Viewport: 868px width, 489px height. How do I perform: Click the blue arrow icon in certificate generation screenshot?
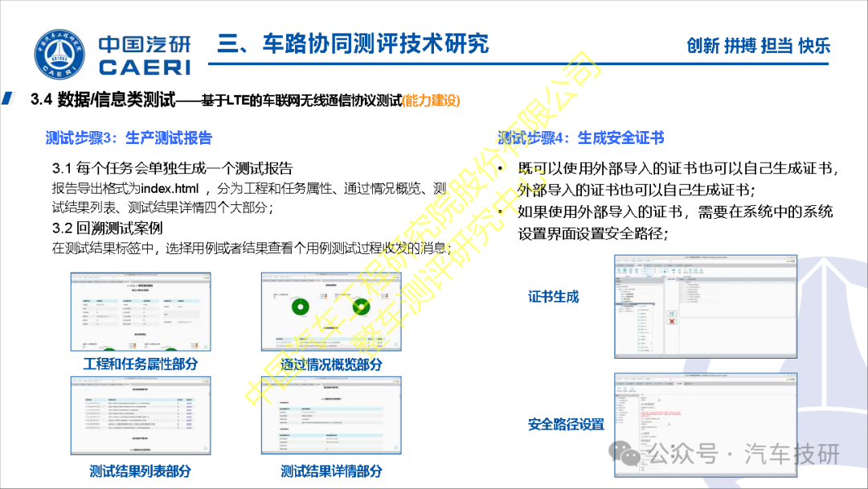tap(671, 314)
